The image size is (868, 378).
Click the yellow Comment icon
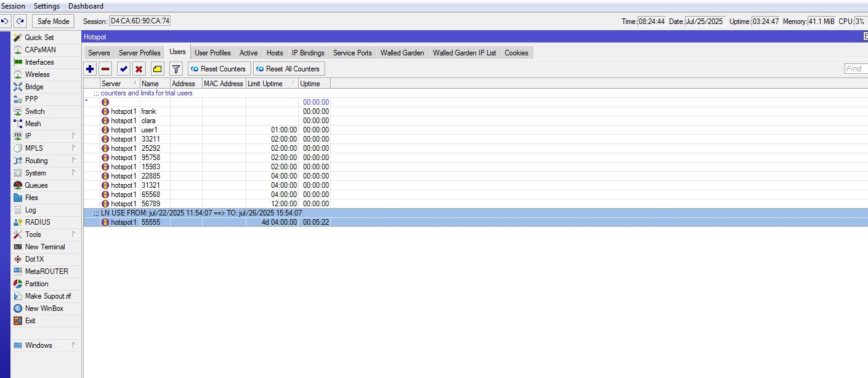coord(157,69)
